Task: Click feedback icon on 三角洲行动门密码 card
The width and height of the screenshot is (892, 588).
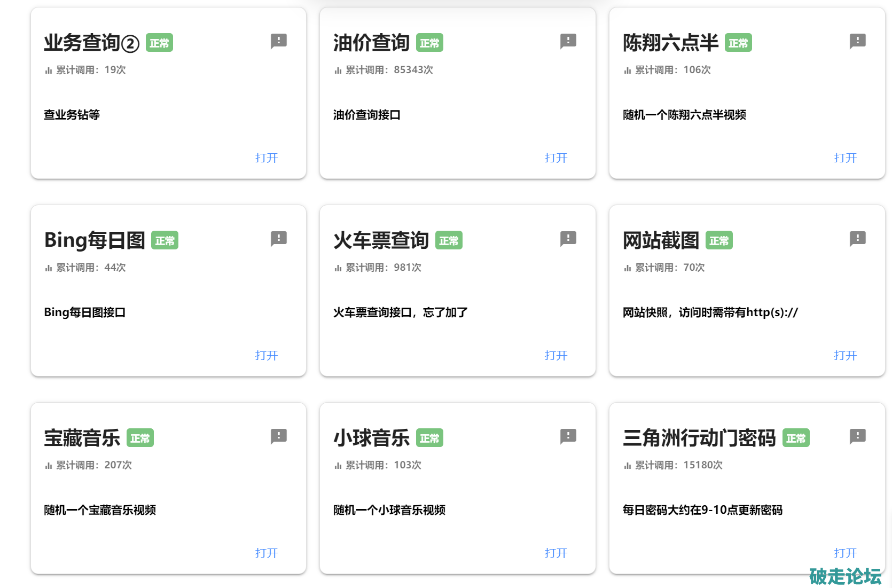Action: (x=857, y=436)
